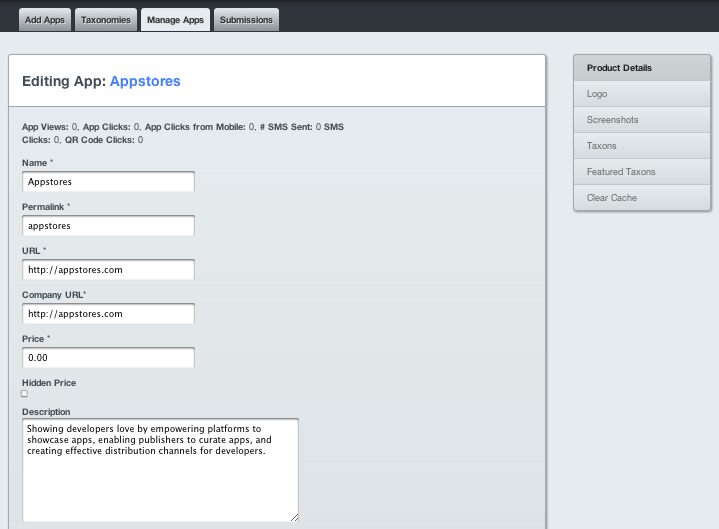
Task: Click Clear Cache in sidebar
Action: (642, 198)
